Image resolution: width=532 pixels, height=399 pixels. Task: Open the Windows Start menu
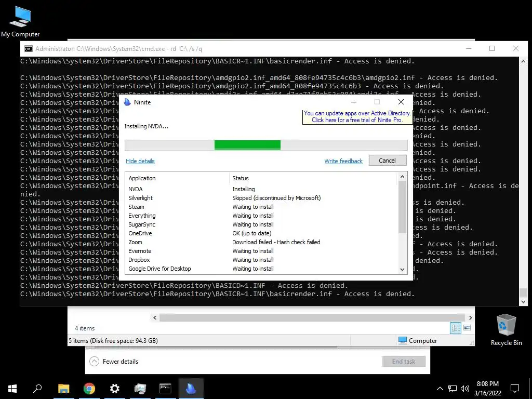pos(12,389)
